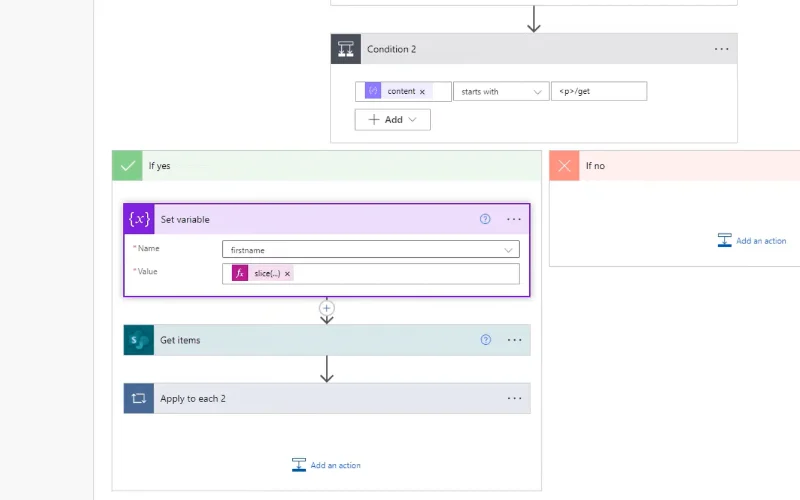The height and width of the screenshot is (500, 800).
Task: Click Add an action in If yes branch
Action: [x=326, y=465]
